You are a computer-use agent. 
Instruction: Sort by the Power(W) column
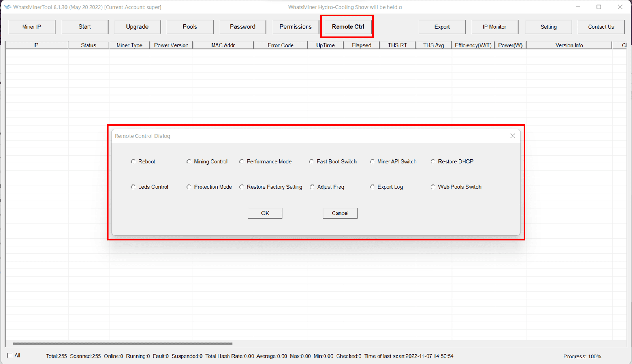click(x=510, y=45)
